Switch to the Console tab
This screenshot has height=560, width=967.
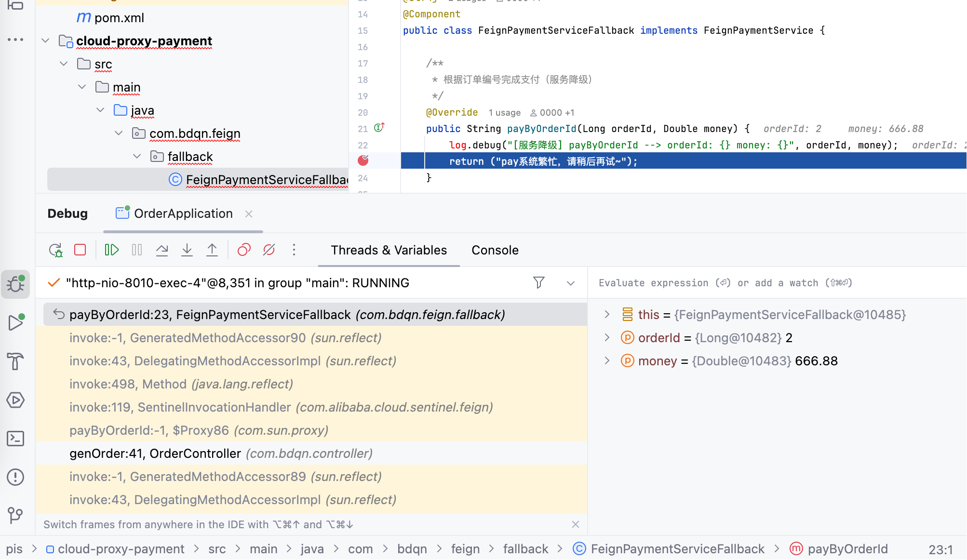495,250
